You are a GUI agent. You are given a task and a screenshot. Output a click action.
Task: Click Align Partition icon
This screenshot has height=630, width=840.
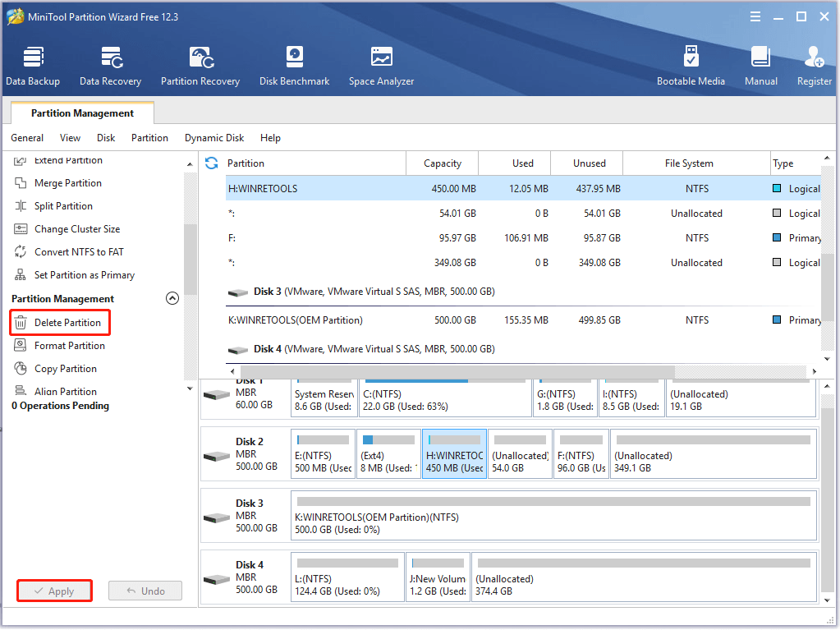(21, 391)
